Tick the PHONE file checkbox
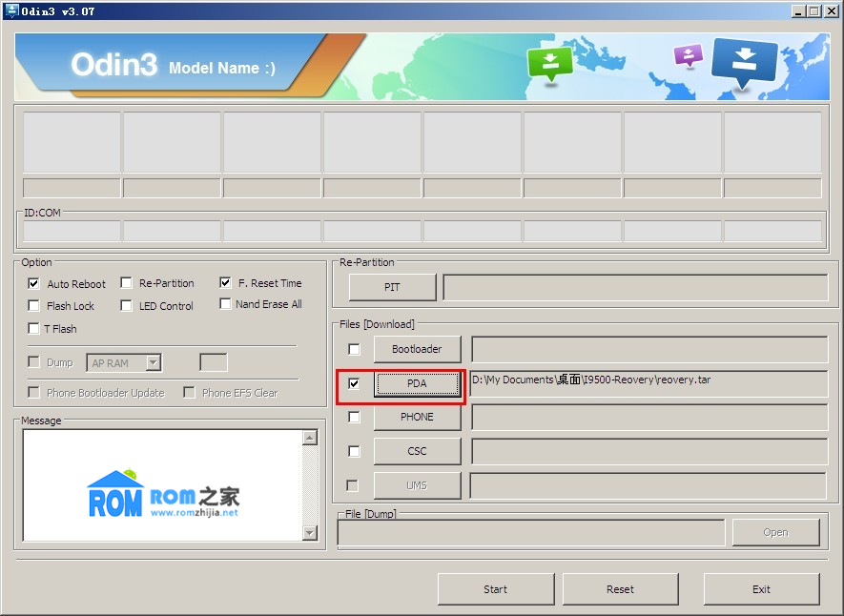844x616 pixels. point(354,417)
